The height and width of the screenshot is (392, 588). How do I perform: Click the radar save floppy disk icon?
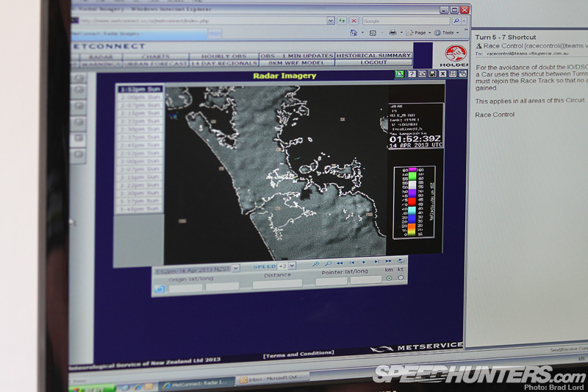click(432, 74)
